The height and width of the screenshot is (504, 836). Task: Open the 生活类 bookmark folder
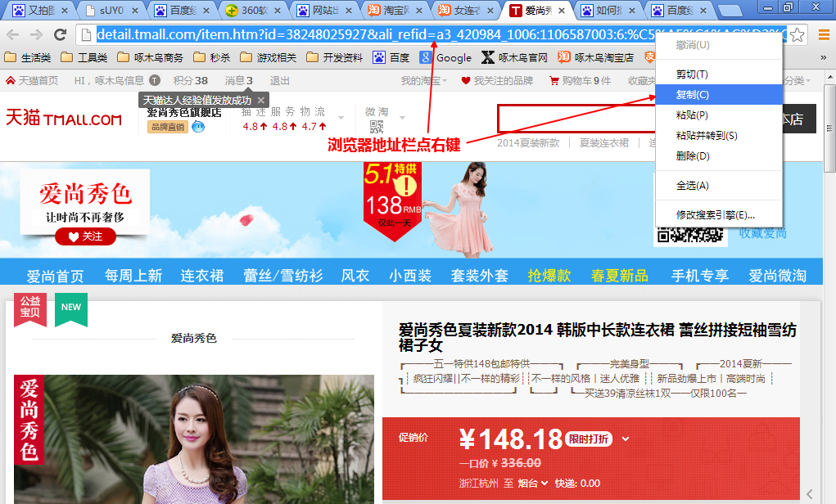[27, 57]
